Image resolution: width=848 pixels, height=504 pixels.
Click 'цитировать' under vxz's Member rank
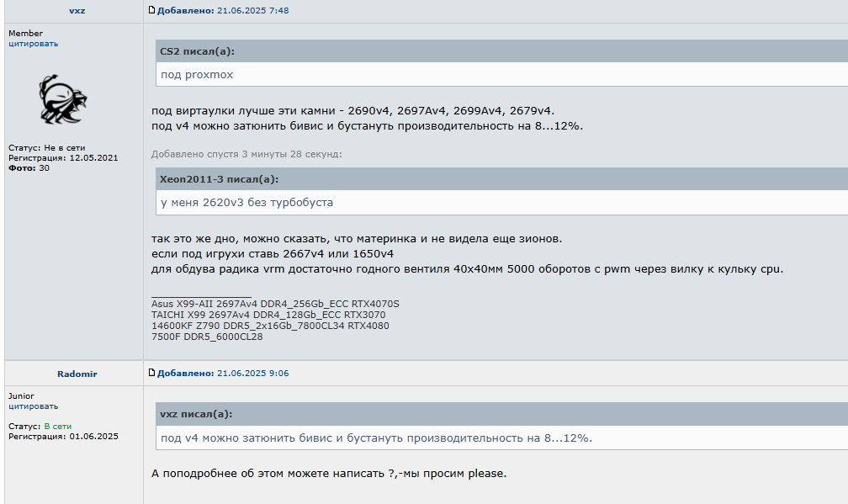pos(34,44)
